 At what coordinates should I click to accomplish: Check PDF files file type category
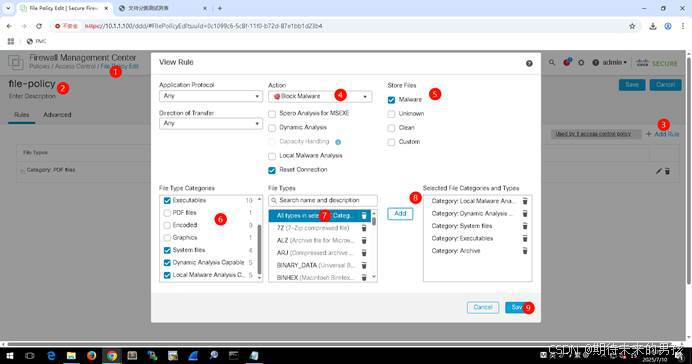click(x=167, y=213)
